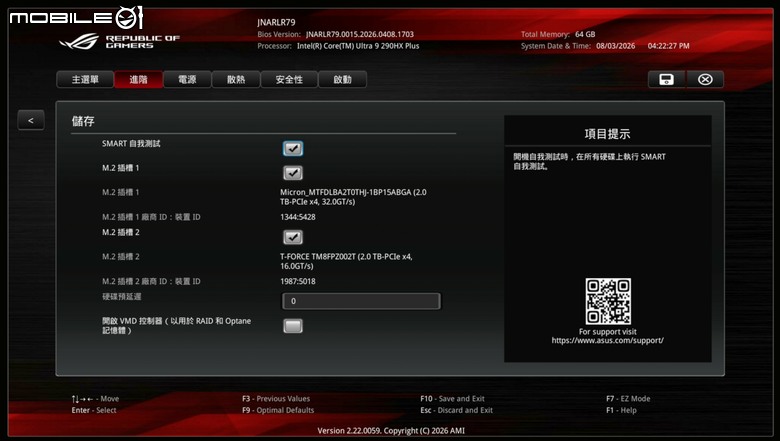Click the F3 - Previous Values hint
Screen dimensions: 780x441
click(276, 399)
